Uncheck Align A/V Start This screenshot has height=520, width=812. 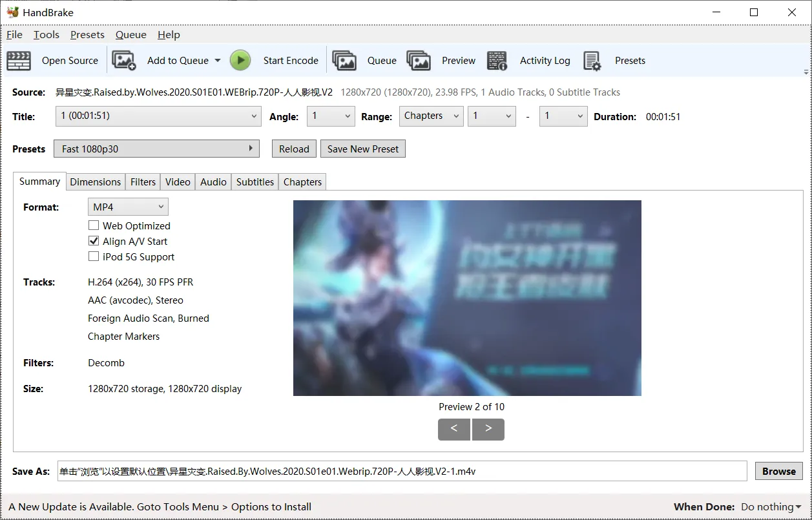[x=93, y=241]
